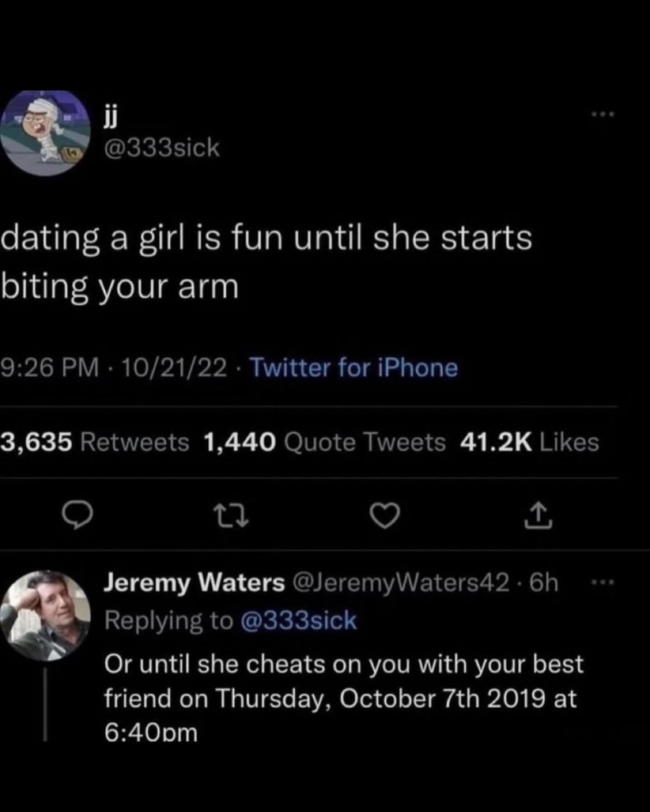650x812 pixels.
Task: Open the Twitter for iPhone link
Action: 354,367
